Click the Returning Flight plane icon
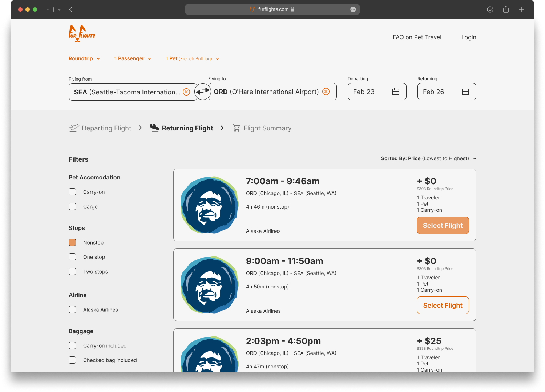 [x=155, y=128]
